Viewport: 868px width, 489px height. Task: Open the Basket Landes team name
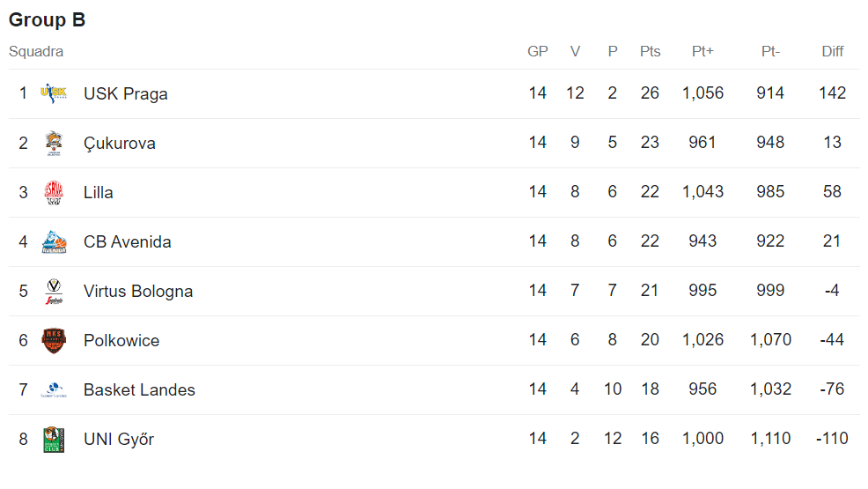(139, 389)
